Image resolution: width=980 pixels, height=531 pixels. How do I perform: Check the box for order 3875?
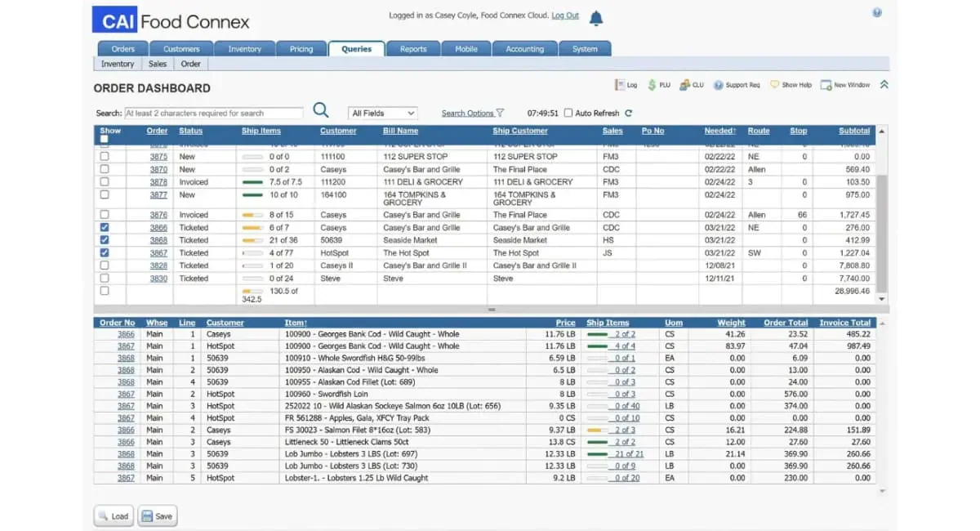104,156
